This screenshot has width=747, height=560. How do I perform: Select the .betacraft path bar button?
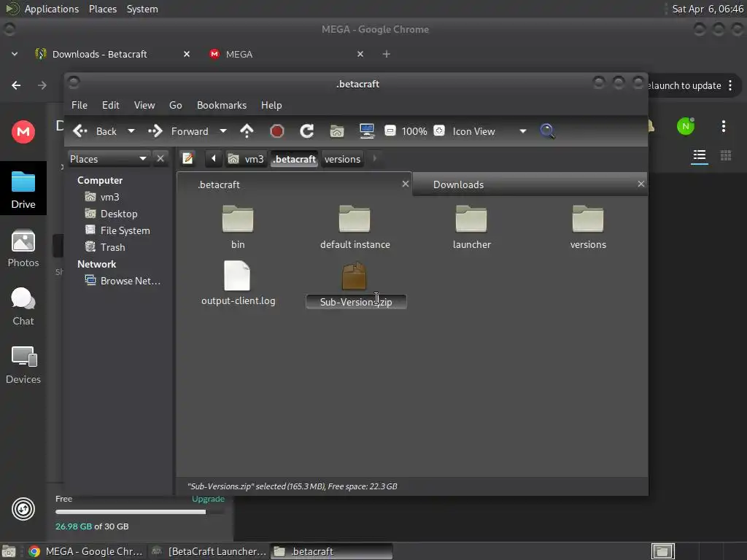click(295, 159)
